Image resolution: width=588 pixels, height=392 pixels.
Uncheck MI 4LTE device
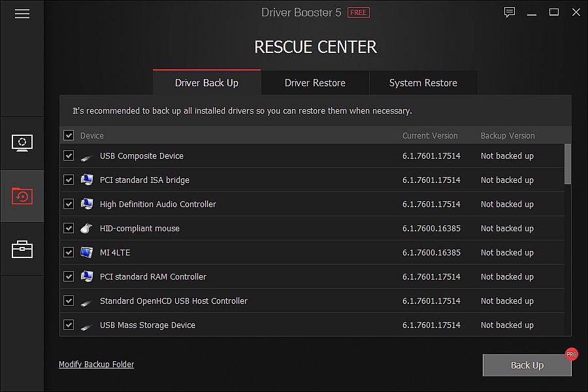click(69, 252)
